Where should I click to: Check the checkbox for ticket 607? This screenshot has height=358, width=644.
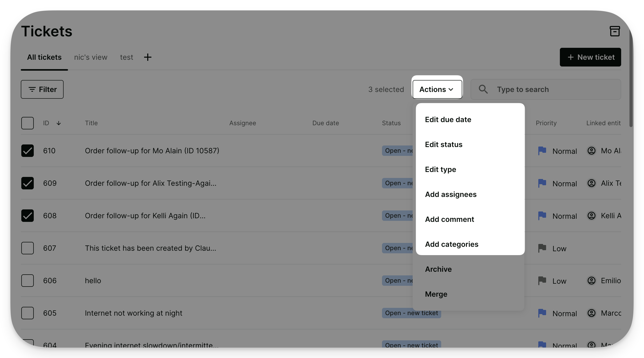click(28, 248)
